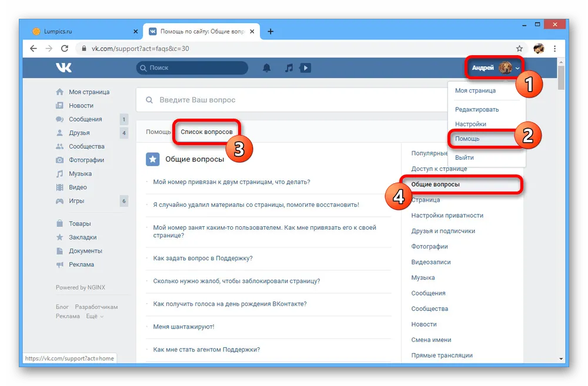Click scrollbar down arrow

point(561,358)
